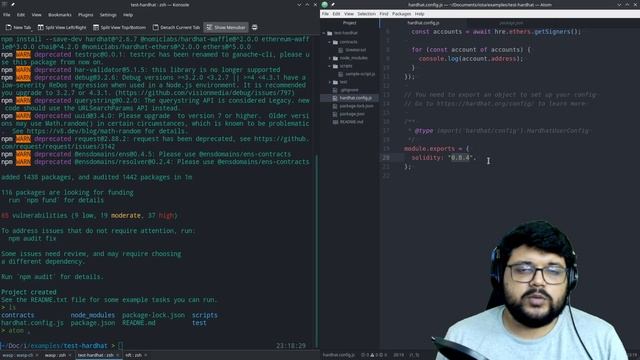Image resolution: width=640 pixels, height=360 pixels.
Task: Open the .gitignore file in tree
Action: point(349,90)
